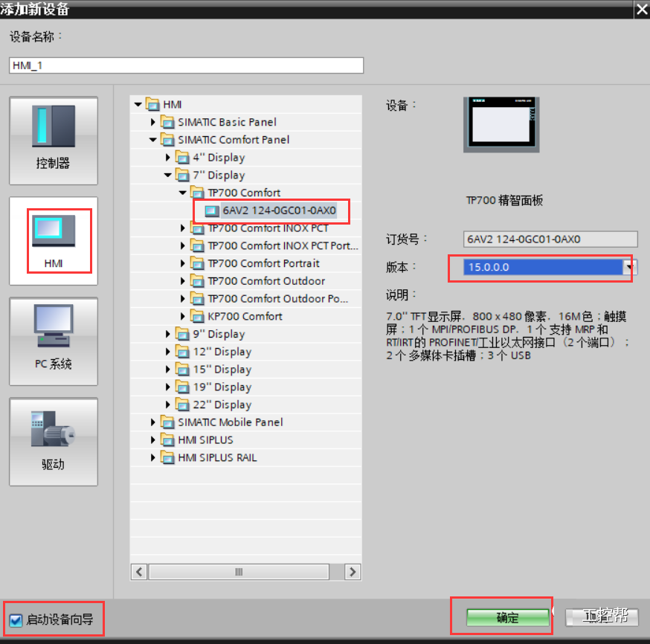Select the 6AV2 124-0GC01-0AX0 tree row text
The image size is (650, 644).
tap(279, 210)
